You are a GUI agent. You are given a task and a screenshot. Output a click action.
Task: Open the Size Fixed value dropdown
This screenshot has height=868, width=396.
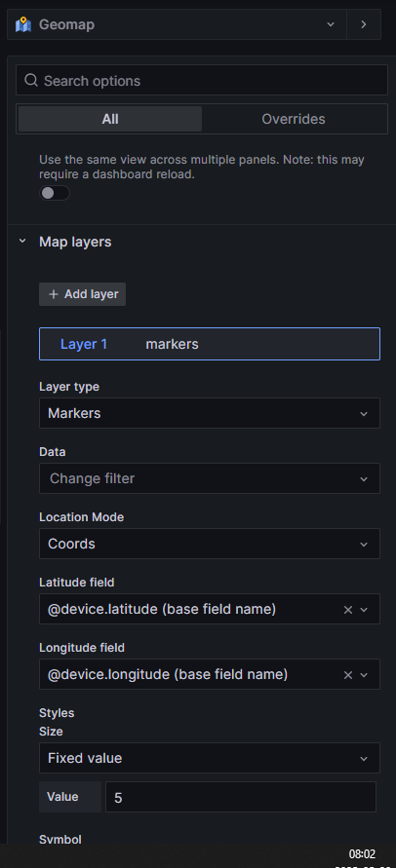[x=210, y=758]
